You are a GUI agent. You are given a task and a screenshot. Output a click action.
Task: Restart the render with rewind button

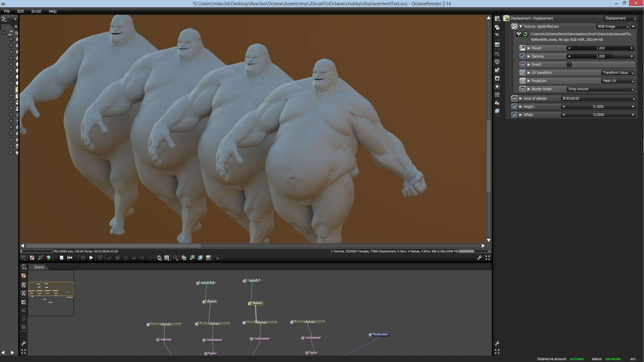(x=70, y=258)
